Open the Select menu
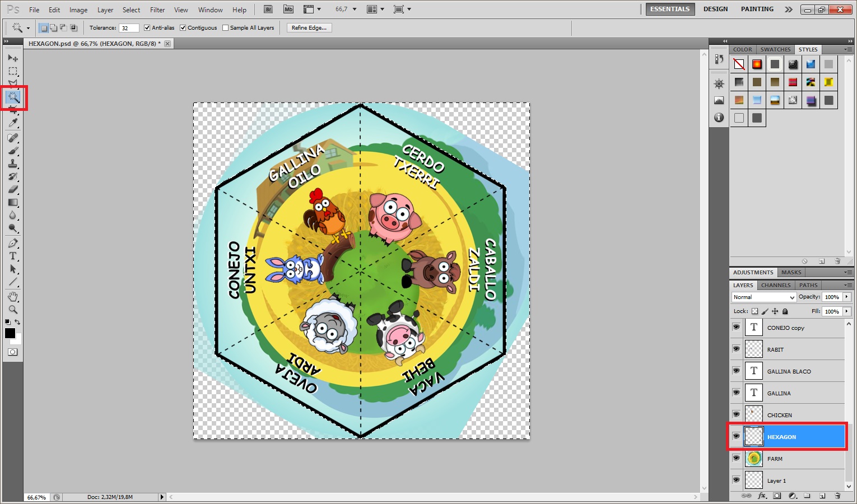This screenshot has height=504, width=857. pyautogui.click(x=131, y=10)
